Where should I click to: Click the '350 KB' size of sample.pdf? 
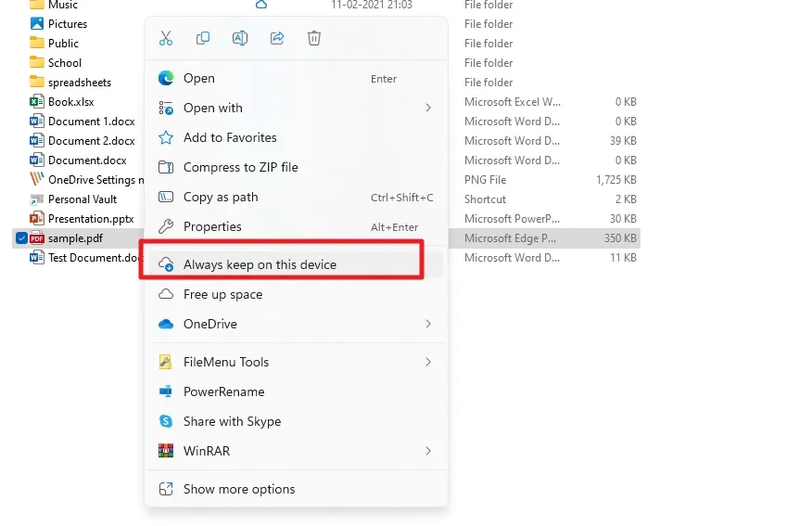tap(620, 238)
